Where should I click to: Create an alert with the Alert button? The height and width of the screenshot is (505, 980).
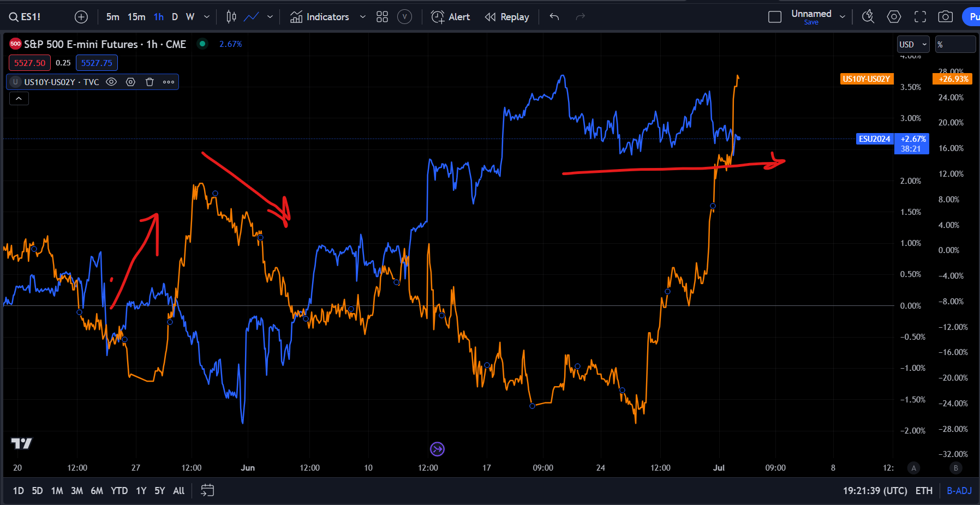450,16
